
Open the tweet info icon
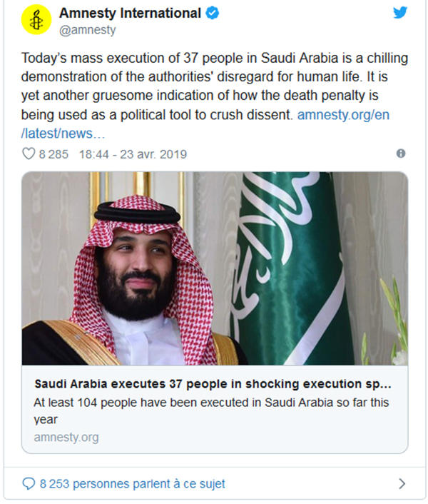pos(401,153)
